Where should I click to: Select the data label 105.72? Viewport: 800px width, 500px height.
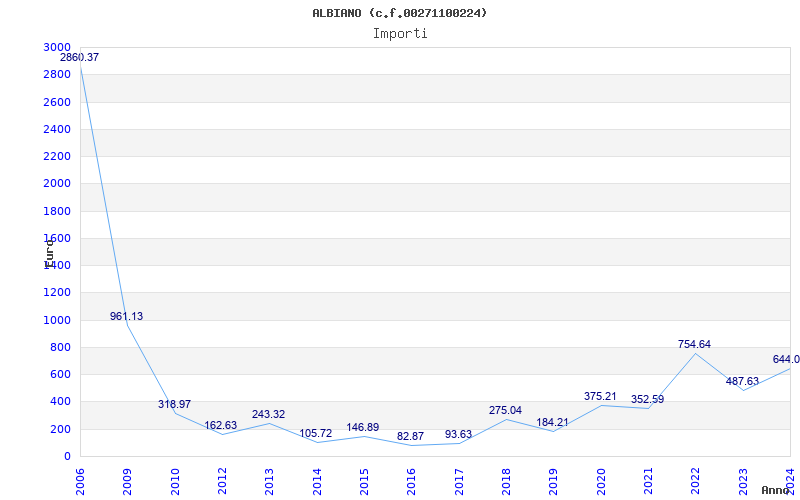[316, 434]
